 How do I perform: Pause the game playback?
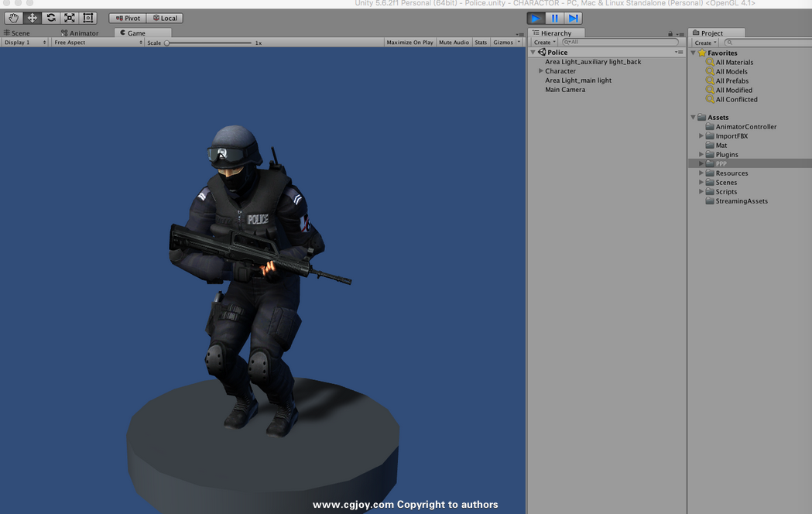pyautogui.click(x=554, y=18)
